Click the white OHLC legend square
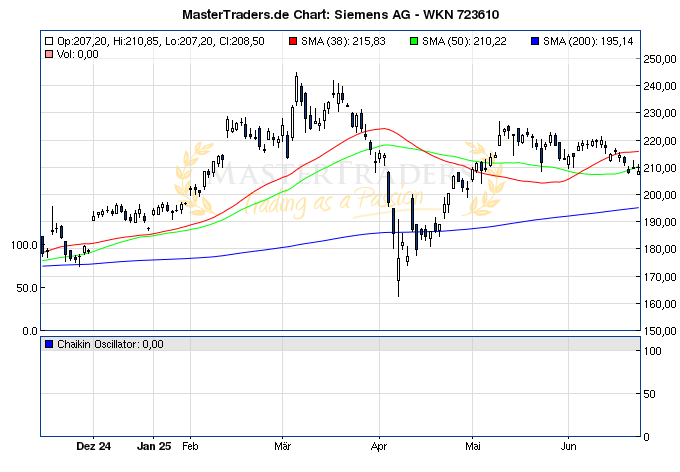680x472 pixels. tap(49, 41)
